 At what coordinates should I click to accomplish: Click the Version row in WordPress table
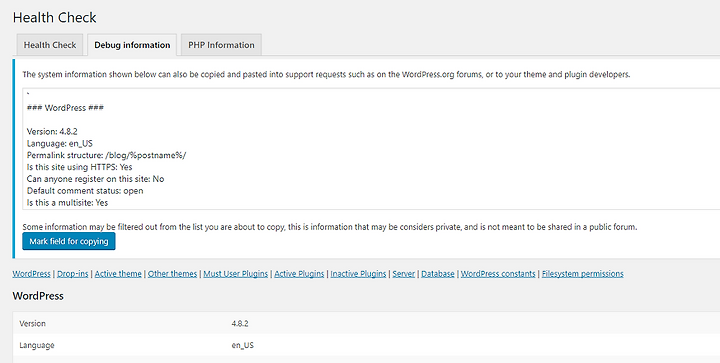tap(366, 323)
